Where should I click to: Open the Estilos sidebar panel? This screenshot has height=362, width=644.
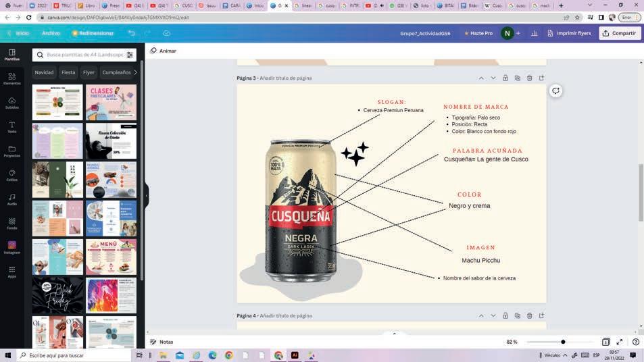[12, 176]
